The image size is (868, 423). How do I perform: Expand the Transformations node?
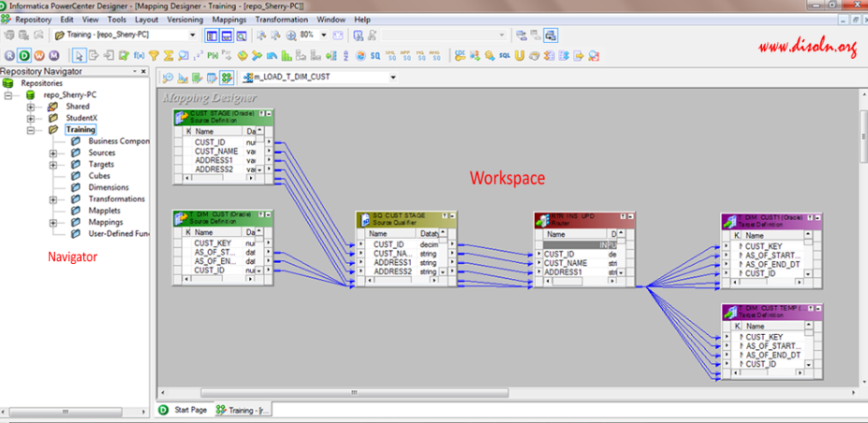pyautogui.click(x=53, y=199)
